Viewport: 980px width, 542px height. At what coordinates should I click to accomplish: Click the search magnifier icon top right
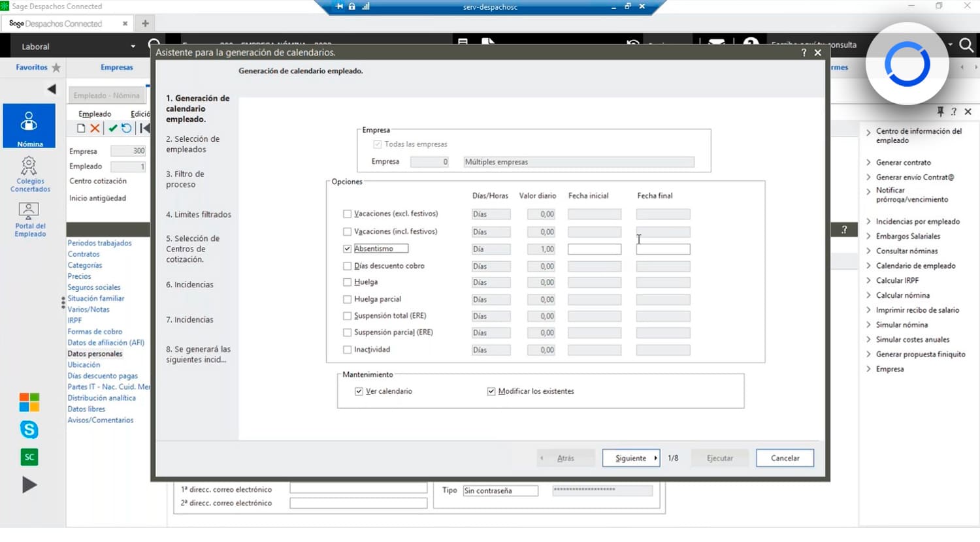click(966, 46)
